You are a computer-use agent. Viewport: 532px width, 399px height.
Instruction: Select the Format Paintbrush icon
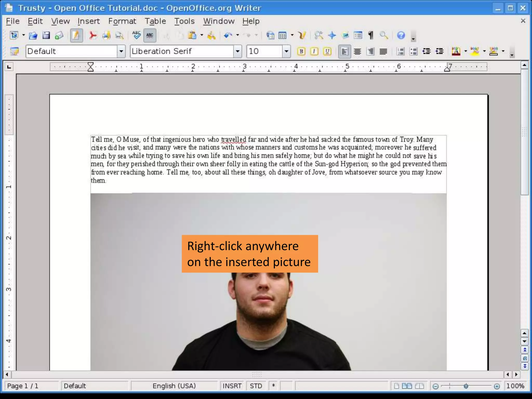(x=211, y=35)
